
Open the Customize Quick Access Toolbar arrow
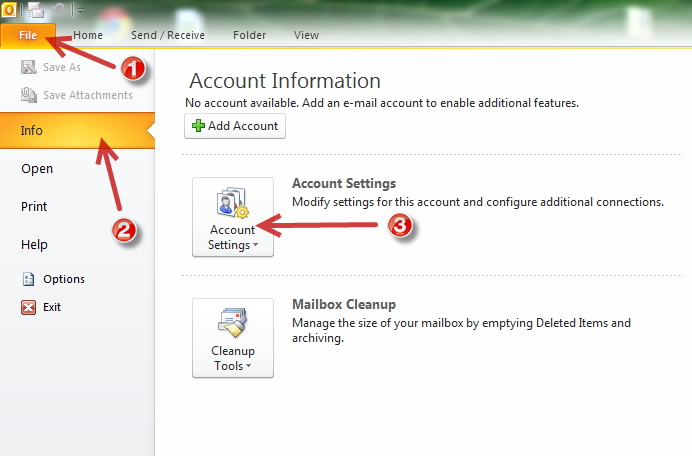pyautogui.click(x=81, y=10)
